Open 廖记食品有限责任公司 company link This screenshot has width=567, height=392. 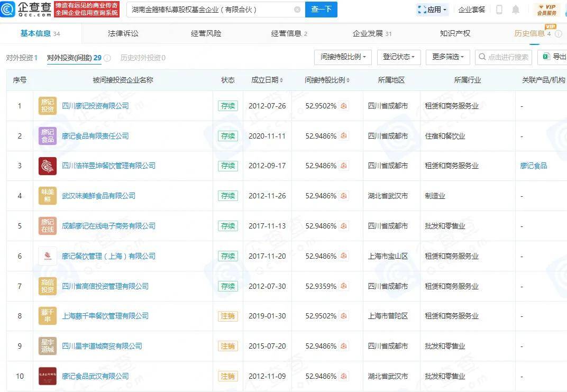coord(95,136)
